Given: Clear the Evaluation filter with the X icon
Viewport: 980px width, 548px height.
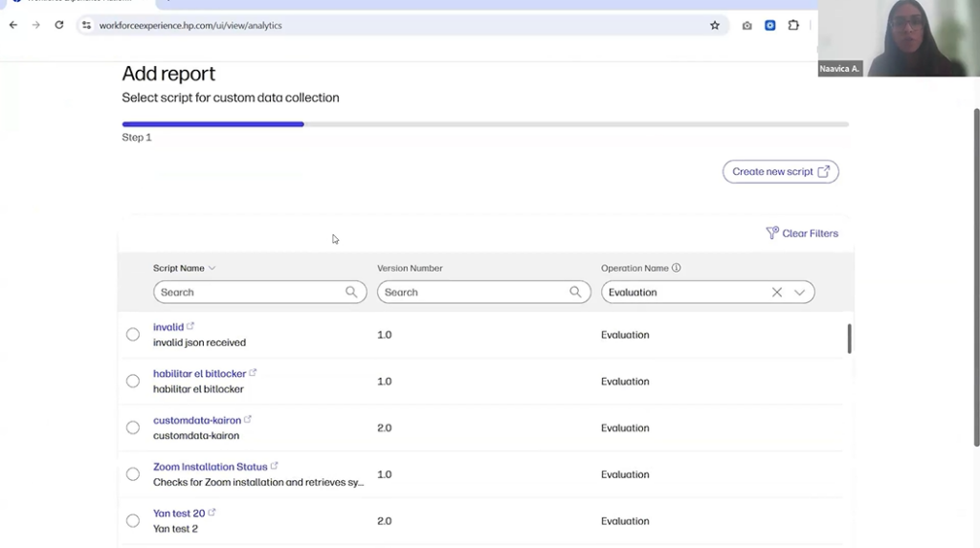Looking at the screenshot, I should click(777, 293).
